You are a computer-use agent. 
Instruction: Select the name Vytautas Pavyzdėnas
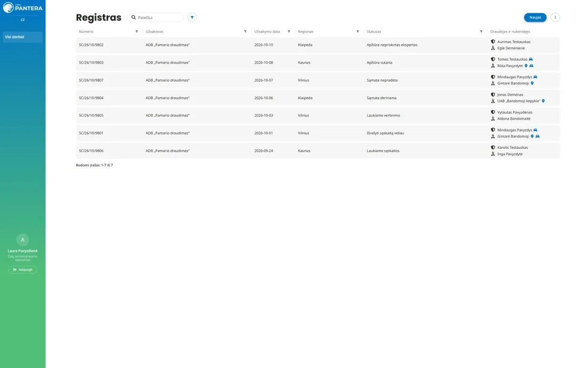(514, 112)
